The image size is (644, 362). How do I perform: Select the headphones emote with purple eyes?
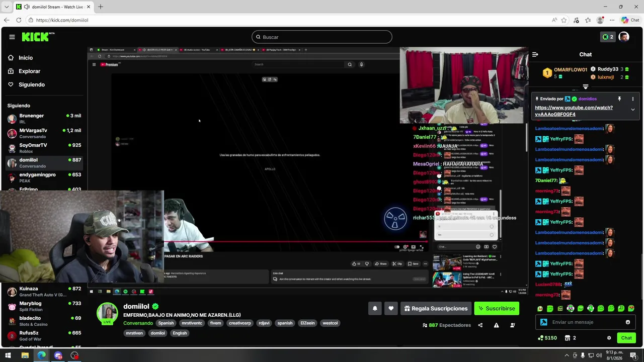pos(571,308)
